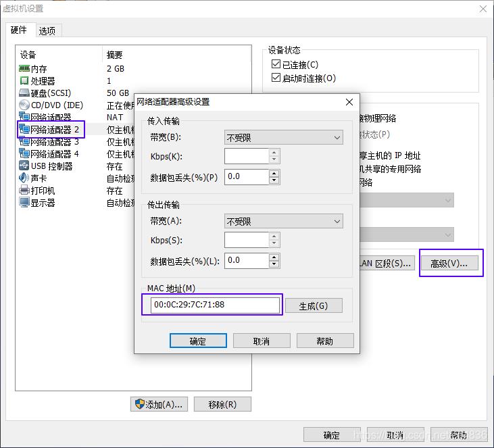Click 取消 in the advanced settings dialog
The height and width of the screenshot is (448, 494).
(262, 341)
